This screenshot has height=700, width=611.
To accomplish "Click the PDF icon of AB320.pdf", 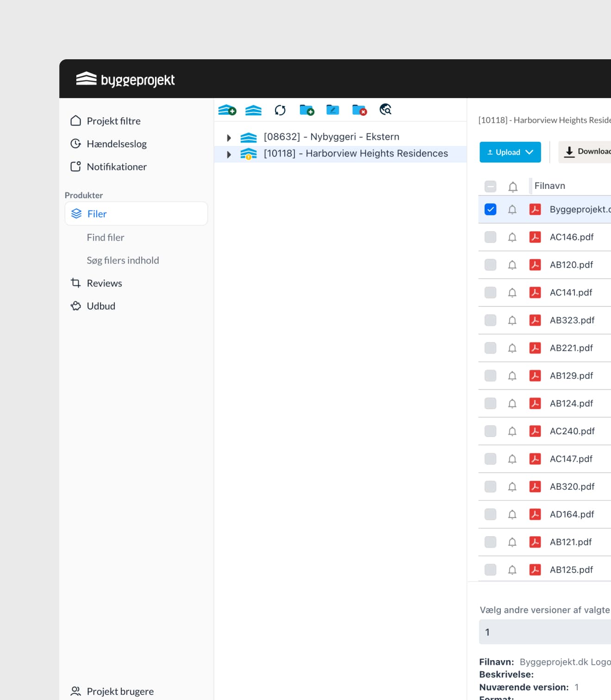I will (x=535, y=487).
